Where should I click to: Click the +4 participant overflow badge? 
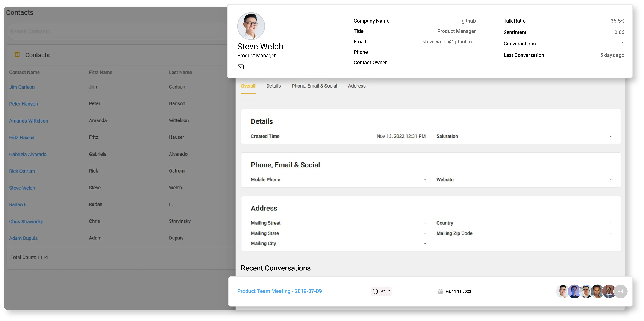click(621, 291)
